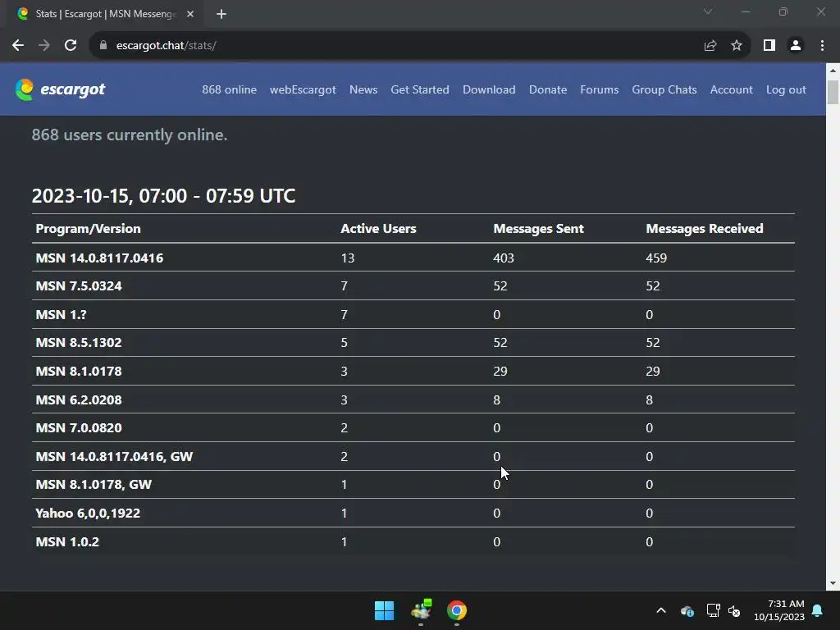Screen dimensions: 840x630
Task: Open the taskbar clock and date
Action: pyautogui.click(x=779, y=610)
